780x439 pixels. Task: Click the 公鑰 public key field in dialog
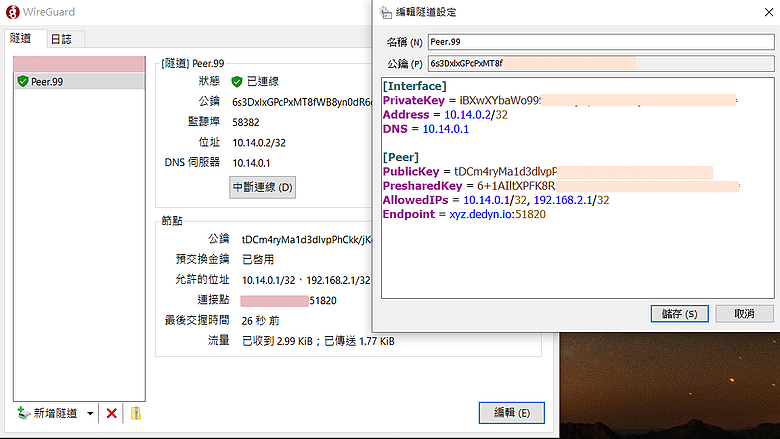pyautogui.click(x=601, y=63)
